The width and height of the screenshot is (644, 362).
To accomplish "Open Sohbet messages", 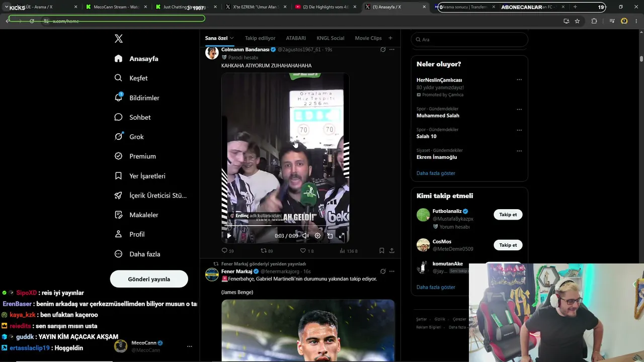I will (132, 117).
